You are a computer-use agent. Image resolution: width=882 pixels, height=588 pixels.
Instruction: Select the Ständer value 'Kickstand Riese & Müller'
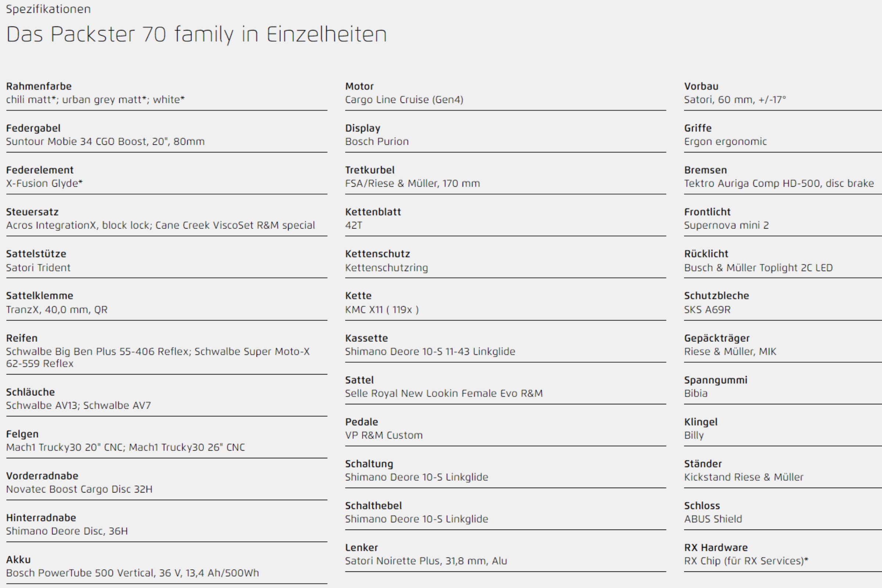pyautogui.click(x=743, y=477)
